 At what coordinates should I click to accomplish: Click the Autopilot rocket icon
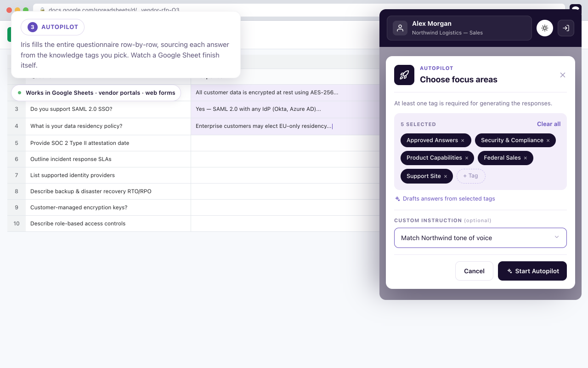coord(404,75)
